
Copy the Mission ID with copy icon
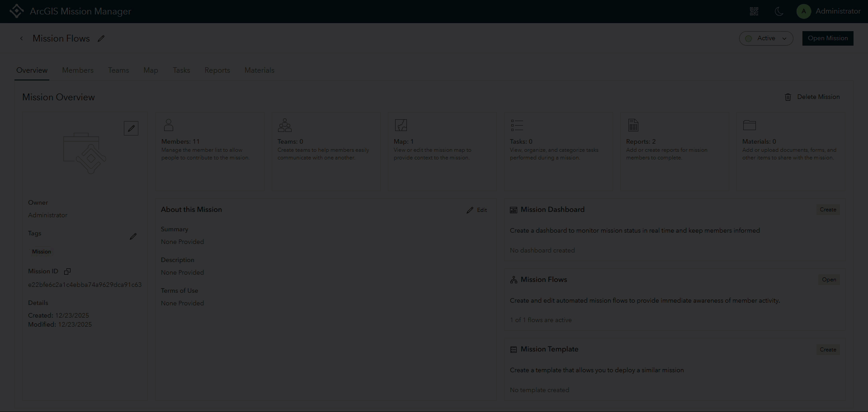click(67, 272)
